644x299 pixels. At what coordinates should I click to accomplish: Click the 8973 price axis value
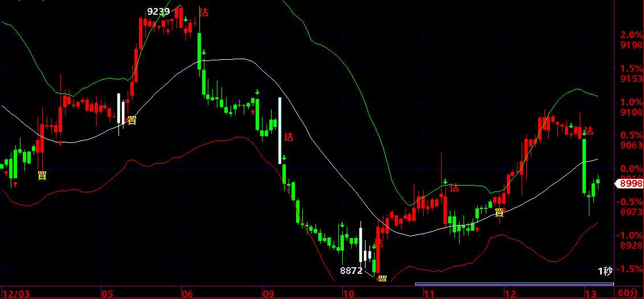[631, 212]
